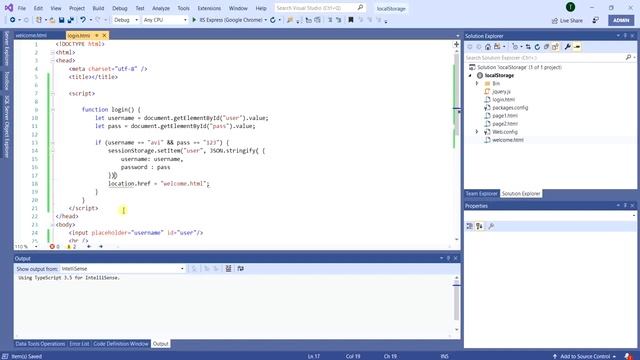
Task: Expand the Web.config node
Action: (x=477, y=132)
